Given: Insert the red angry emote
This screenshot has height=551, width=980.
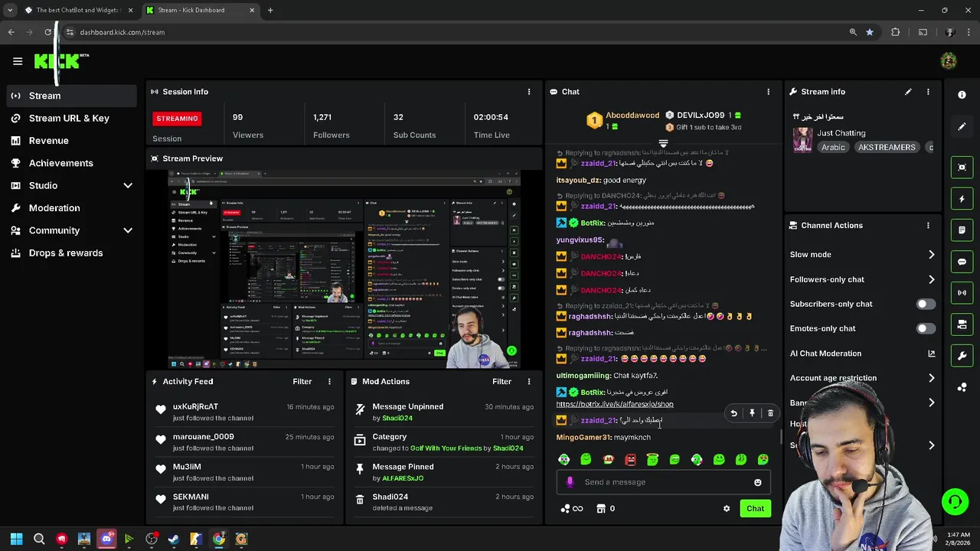Looking at the screenshot, I should pos(630,459).
